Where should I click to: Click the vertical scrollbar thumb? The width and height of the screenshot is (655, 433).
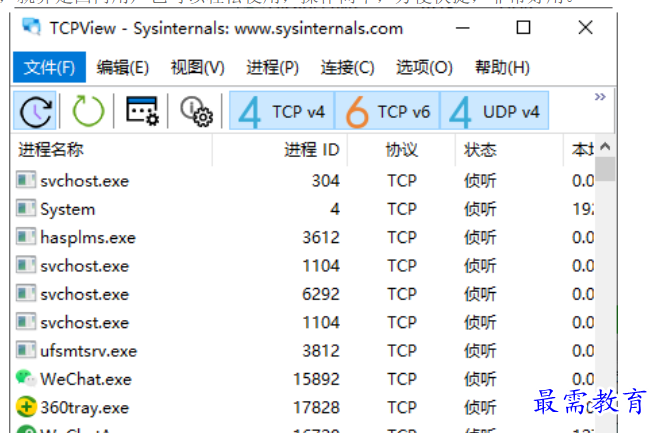coord(605,169)
